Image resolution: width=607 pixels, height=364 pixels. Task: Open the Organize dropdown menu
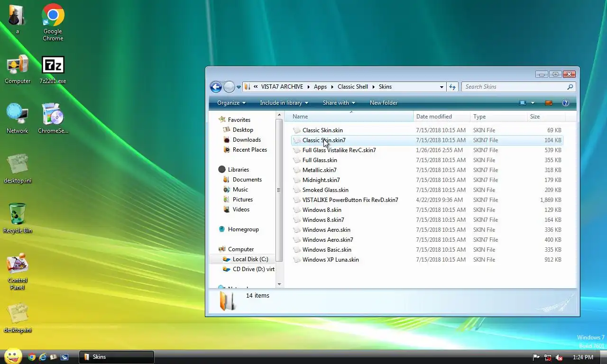pos(231,103)
